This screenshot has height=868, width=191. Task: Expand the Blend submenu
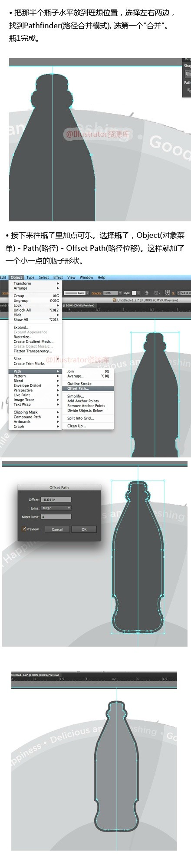36,381
